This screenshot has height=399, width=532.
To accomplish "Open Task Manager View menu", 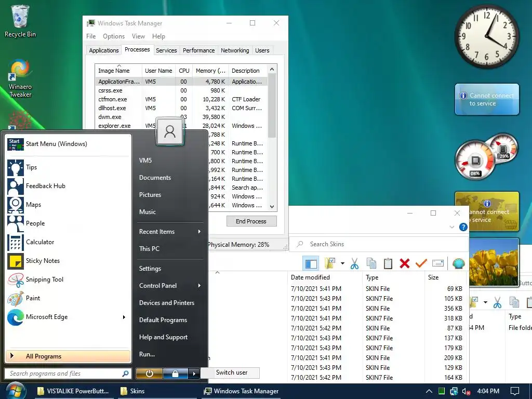I will [x=138, y=36].
